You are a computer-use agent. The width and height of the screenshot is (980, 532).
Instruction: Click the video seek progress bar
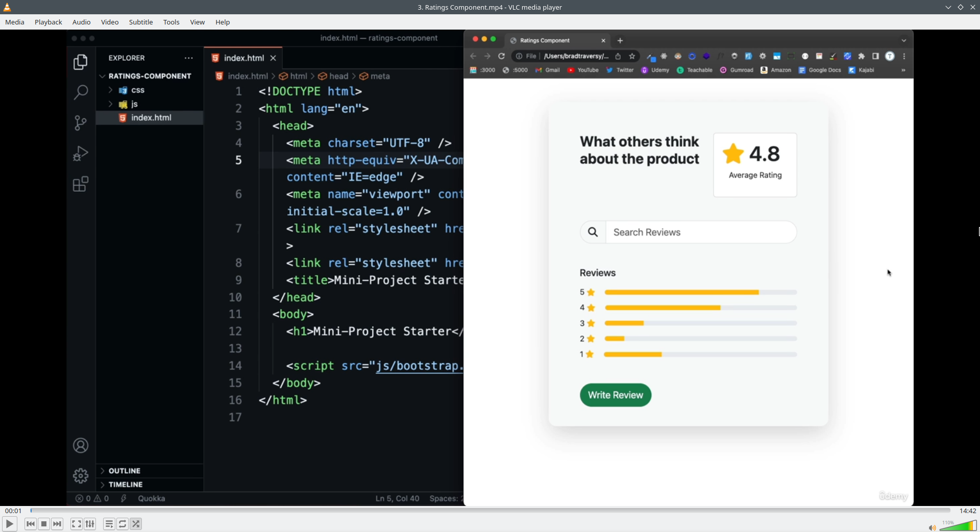point(490,510)
